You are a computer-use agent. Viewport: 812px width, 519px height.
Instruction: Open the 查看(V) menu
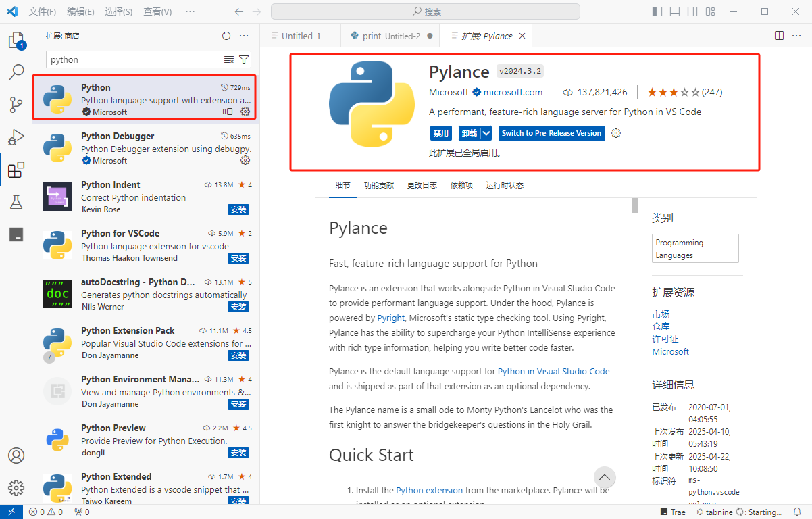point(157,11)
